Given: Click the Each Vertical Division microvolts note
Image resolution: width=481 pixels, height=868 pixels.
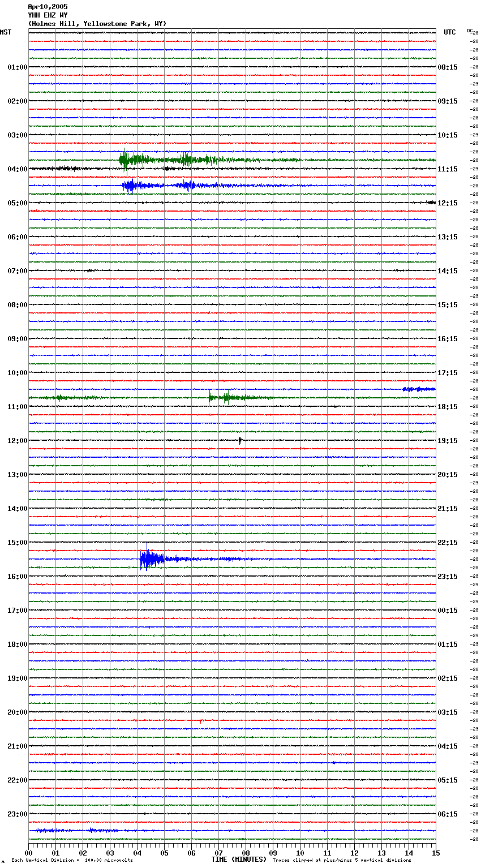Looking at the screenshot, I should pyautogui.click(x=72, y=860).
